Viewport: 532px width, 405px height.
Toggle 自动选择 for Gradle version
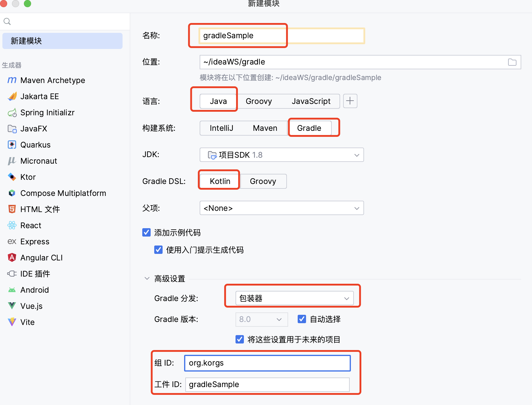pyautogui.click(x=302, y=319)
